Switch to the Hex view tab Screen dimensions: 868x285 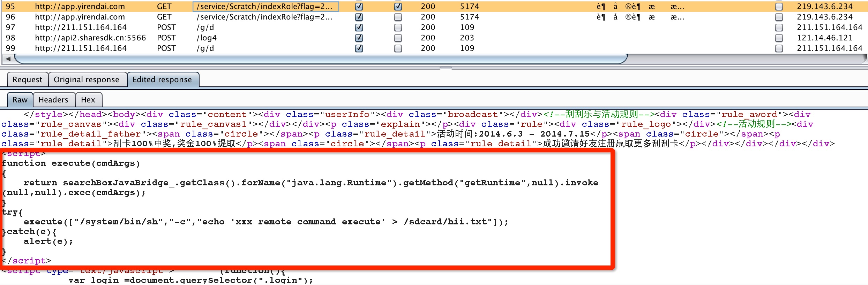[88, 100]
